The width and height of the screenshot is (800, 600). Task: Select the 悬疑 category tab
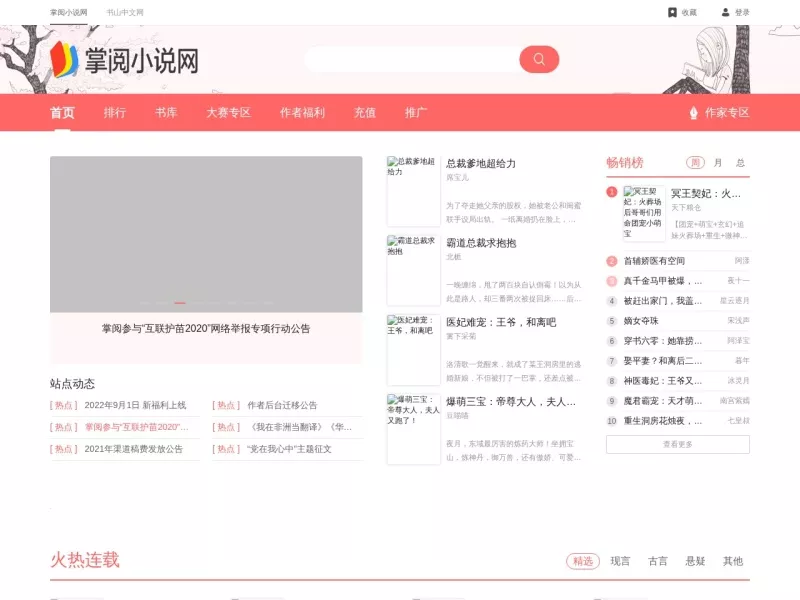tap(695, 561)
